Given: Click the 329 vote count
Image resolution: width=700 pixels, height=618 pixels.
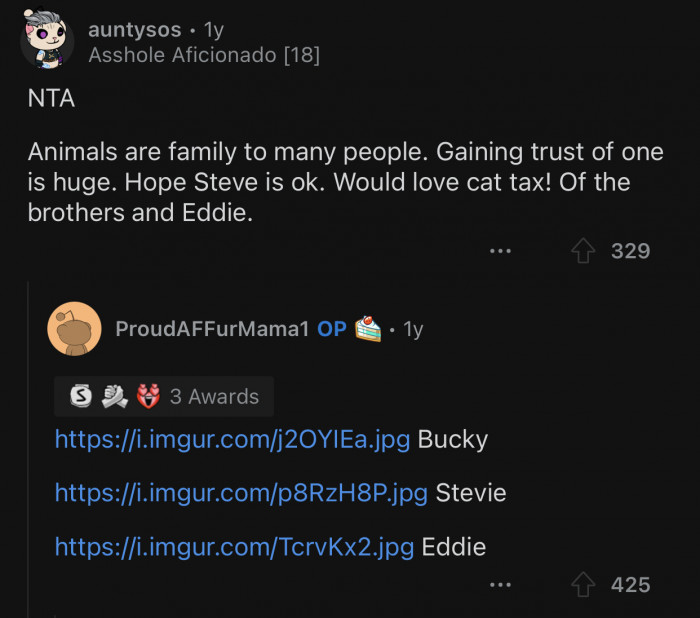Looking at the screenshot, I should 630,251.
